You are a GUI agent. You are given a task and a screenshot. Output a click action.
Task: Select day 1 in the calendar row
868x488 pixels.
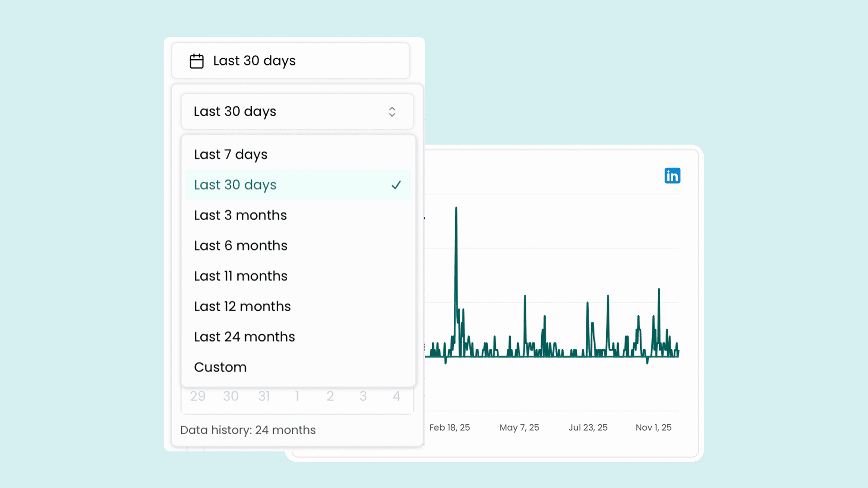(297, 396)
